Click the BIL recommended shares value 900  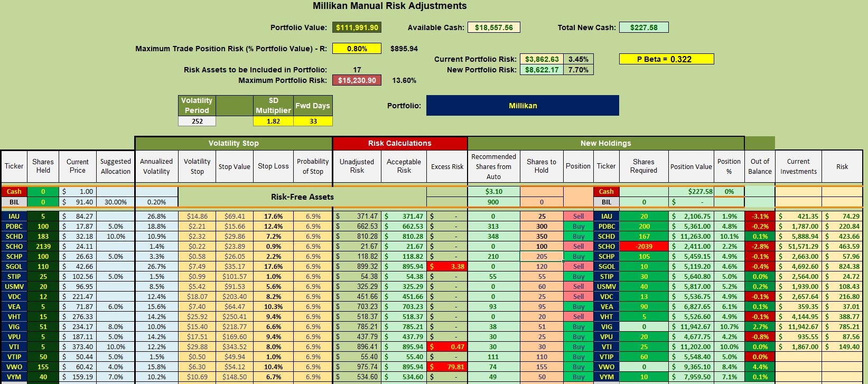[x=493, y=202]
